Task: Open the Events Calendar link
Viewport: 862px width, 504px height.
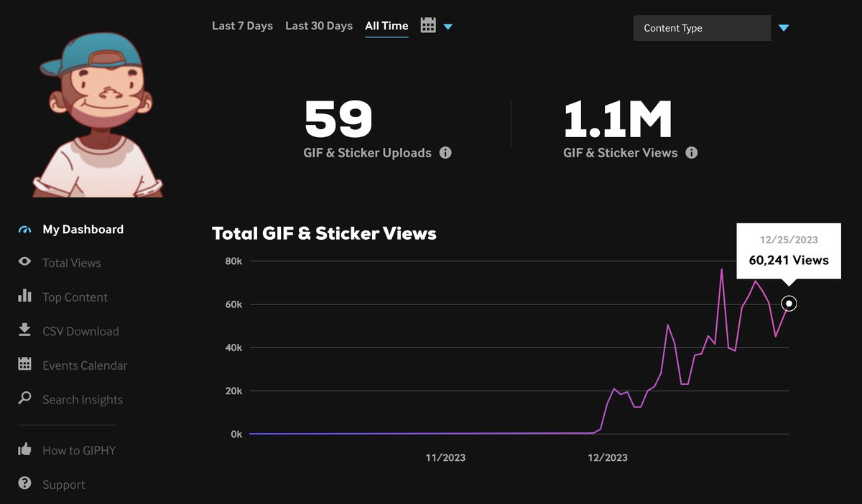Action: [85, 365]
